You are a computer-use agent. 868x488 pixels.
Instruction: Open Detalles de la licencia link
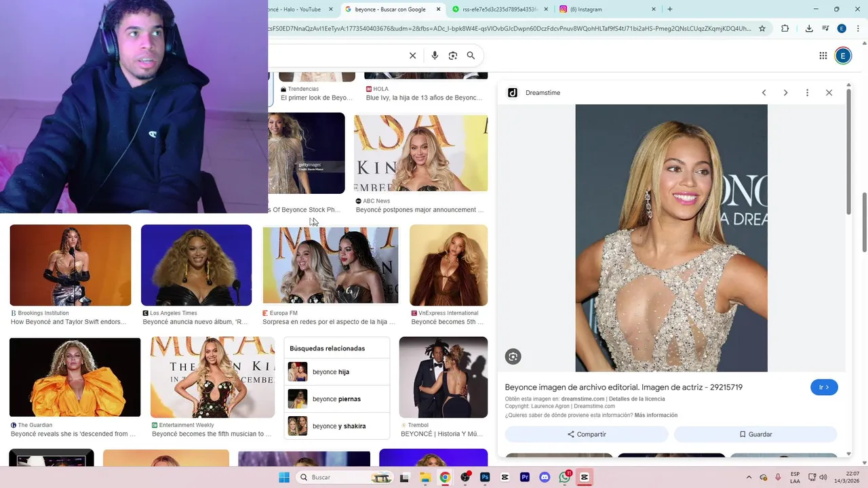(x=637, y=399)
